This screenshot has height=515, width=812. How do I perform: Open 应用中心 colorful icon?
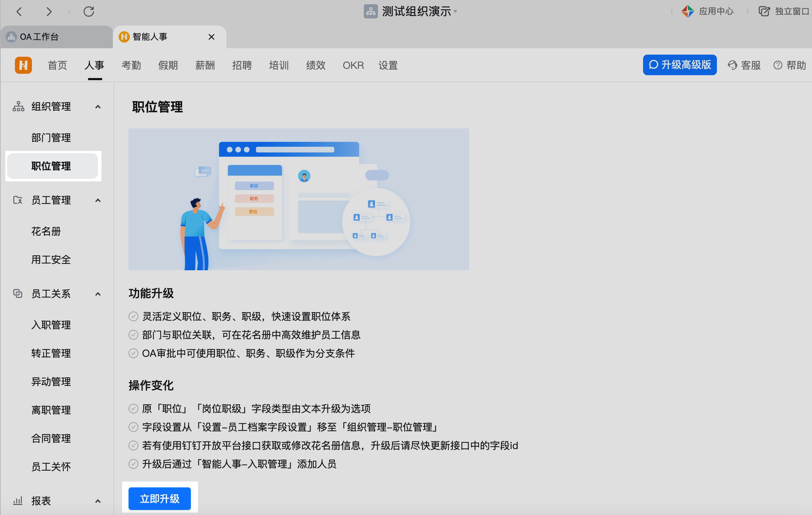(687, 11)
